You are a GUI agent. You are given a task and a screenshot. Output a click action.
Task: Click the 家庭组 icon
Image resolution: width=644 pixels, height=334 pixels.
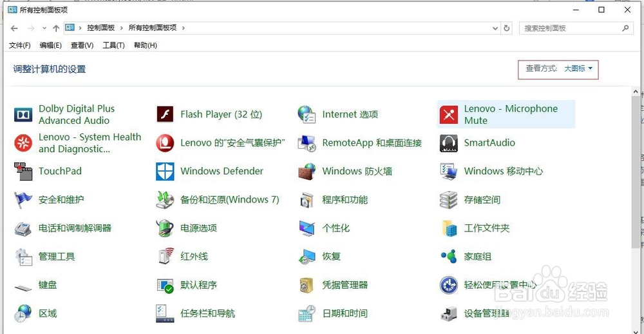click(x=448, y=257)
